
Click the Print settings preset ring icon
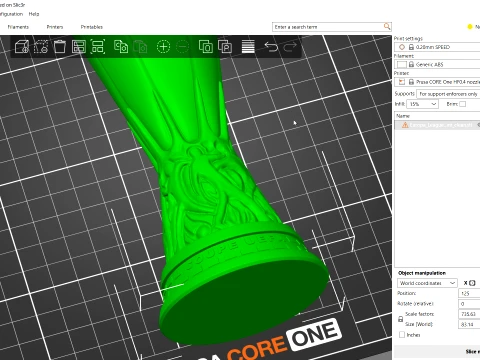402,47
